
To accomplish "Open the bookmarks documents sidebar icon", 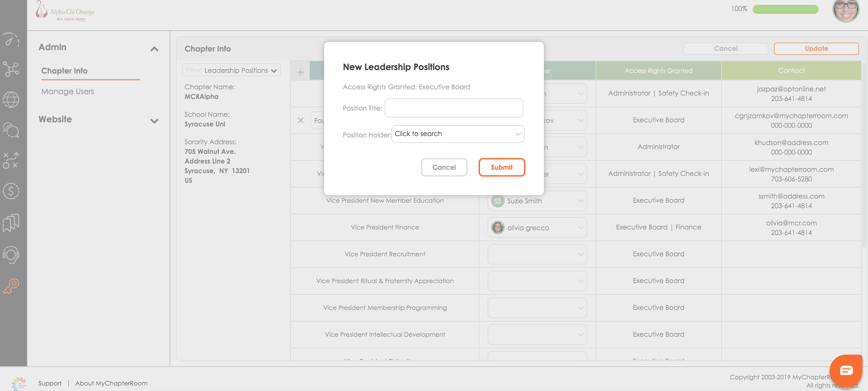I will [x=11, y=223].
